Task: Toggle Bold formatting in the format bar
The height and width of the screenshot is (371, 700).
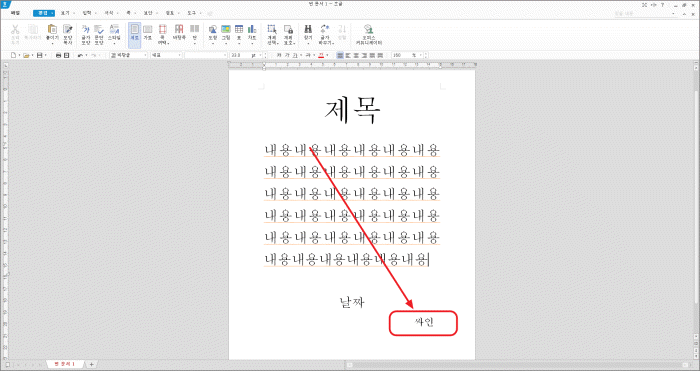Action: pyautogui.click(x=279, y=55)
